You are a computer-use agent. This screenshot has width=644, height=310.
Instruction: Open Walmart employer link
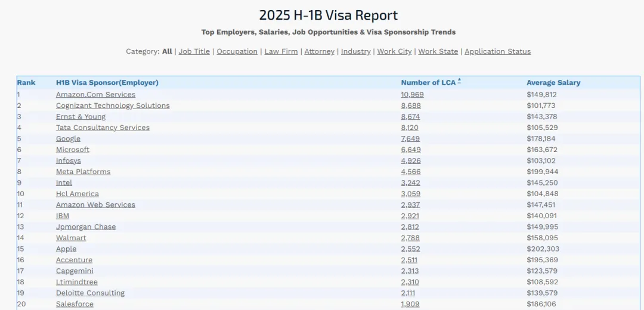(x=71, y=238)
